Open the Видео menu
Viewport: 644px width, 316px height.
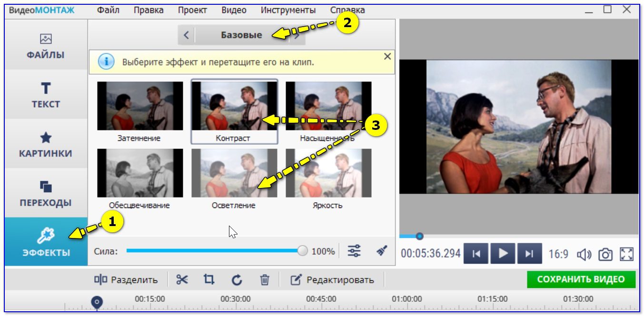[234, 10]
